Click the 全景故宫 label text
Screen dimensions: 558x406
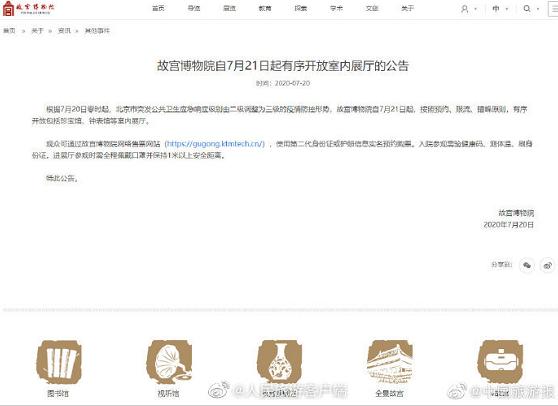(390, 394)
